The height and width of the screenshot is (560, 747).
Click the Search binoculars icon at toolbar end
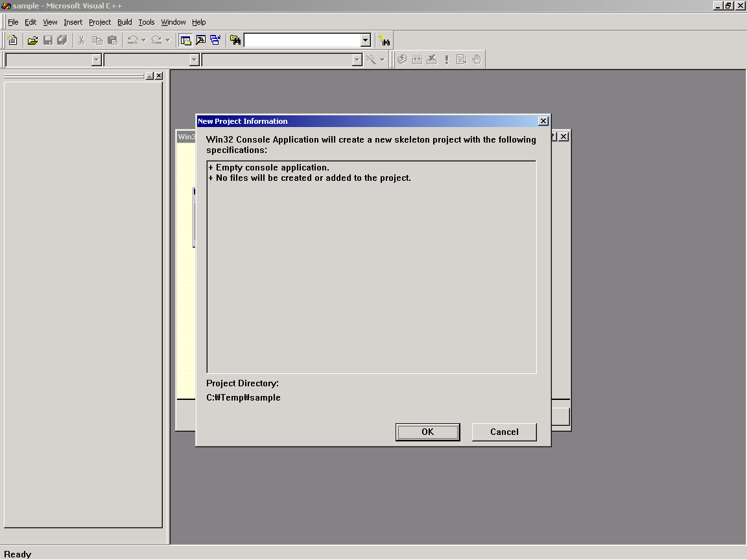pos(385,40)
